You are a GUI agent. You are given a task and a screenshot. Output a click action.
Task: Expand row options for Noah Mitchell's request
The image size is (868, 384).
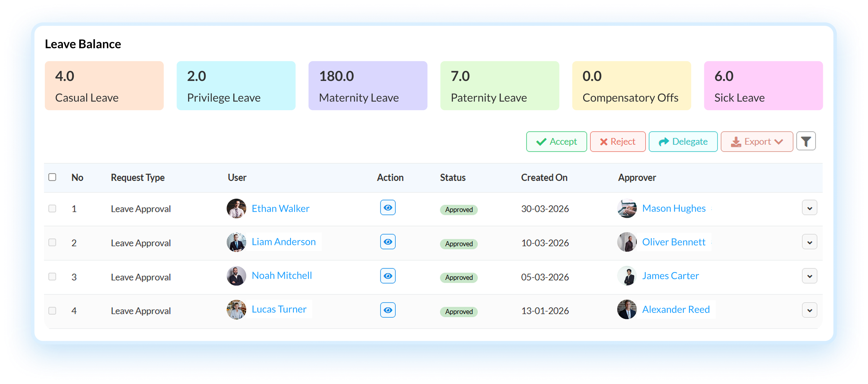click(809, 276)
